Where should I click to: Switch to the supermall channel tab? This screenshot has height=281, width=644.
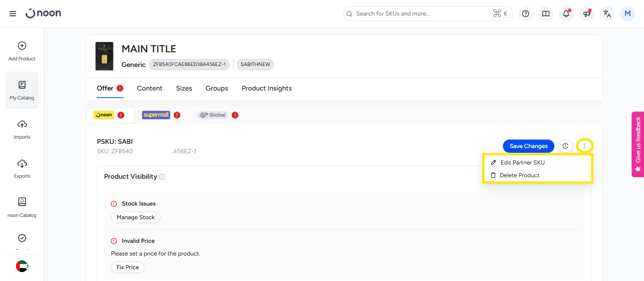coord(156,115)
